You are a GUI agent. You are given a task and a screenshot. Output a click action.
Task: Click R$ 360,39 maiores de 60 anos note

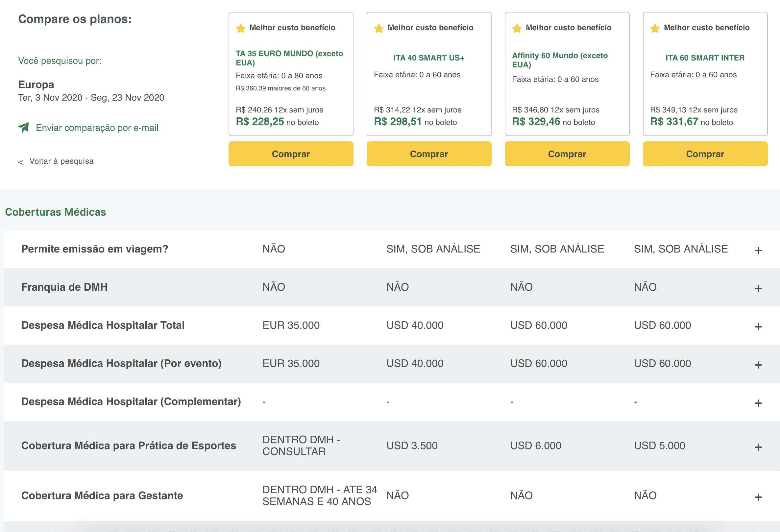(280, 88)
